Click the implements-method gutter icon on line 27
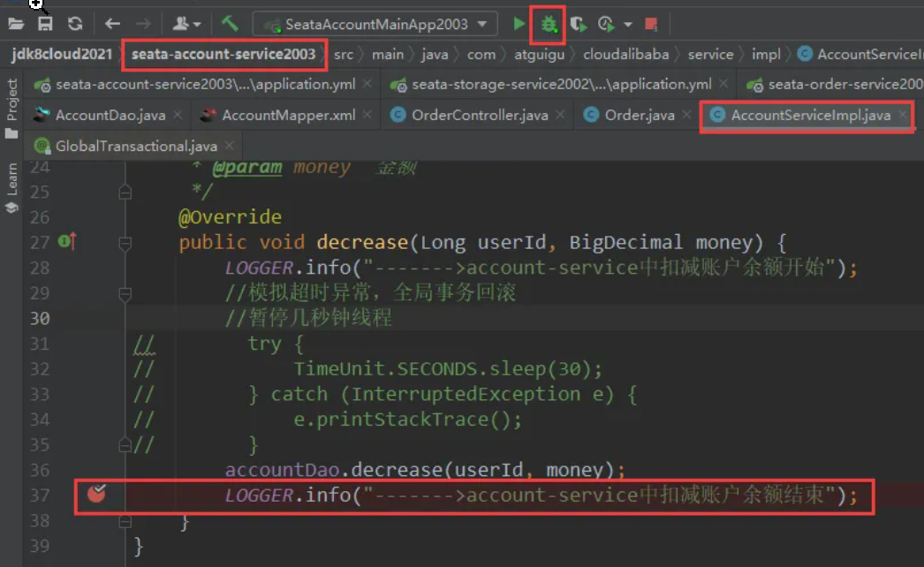This screenshot has width=924, height=567. 67,241
